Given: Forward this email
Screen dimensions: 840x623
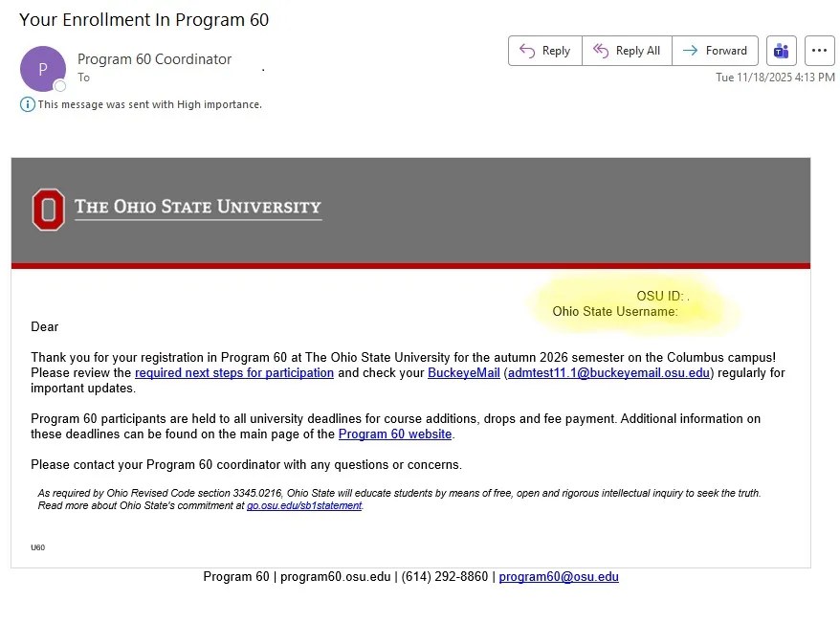Looking at the screenshot, I should [716, 51].
